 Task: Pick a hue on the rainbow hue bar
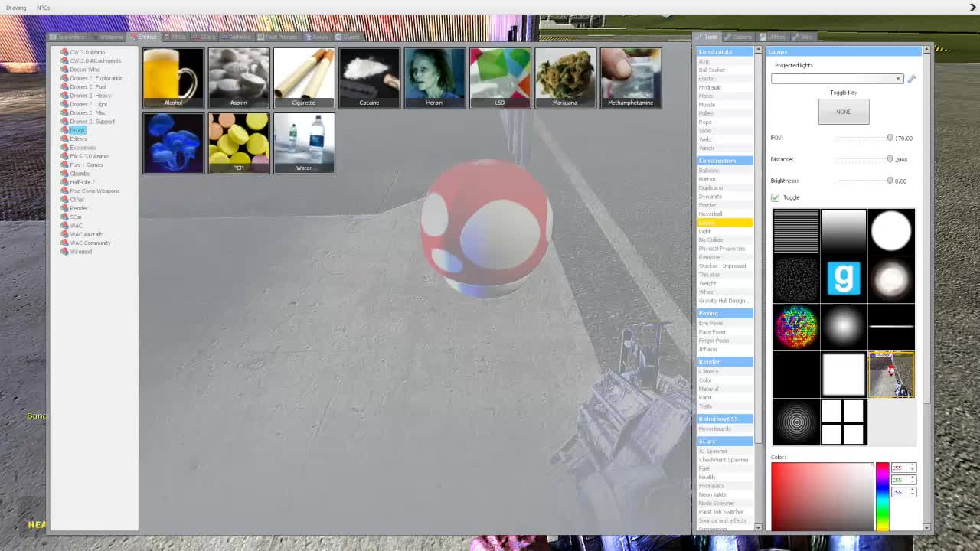(x=882, y=496)
